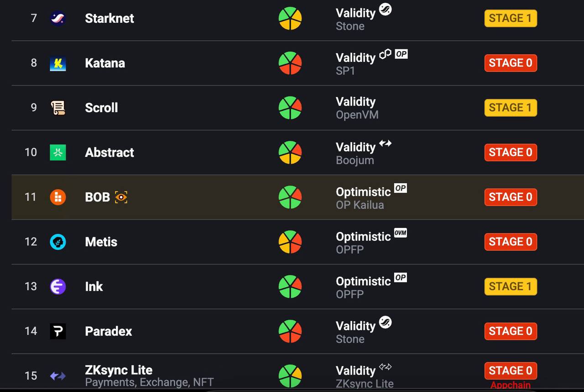The image size is (584, 392).
Task: Click the OVM badge in Metis row
Action: click(x=400, y=233)
